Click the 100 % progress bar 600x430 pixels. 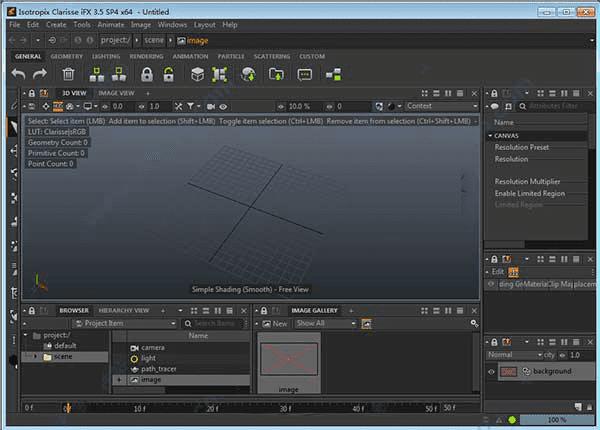pyautogui.click(x=556, y=419)
